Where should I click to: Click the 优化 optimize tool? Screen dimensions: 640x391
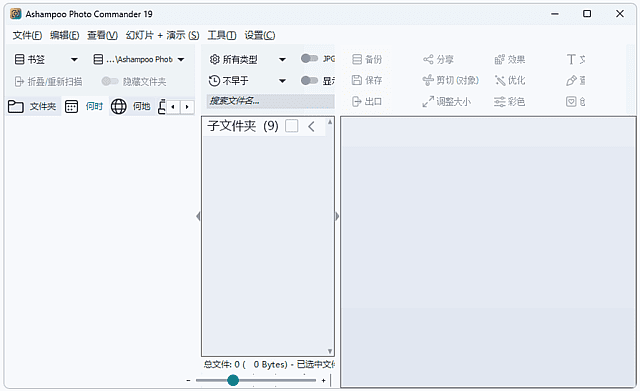tap(509, 80)
